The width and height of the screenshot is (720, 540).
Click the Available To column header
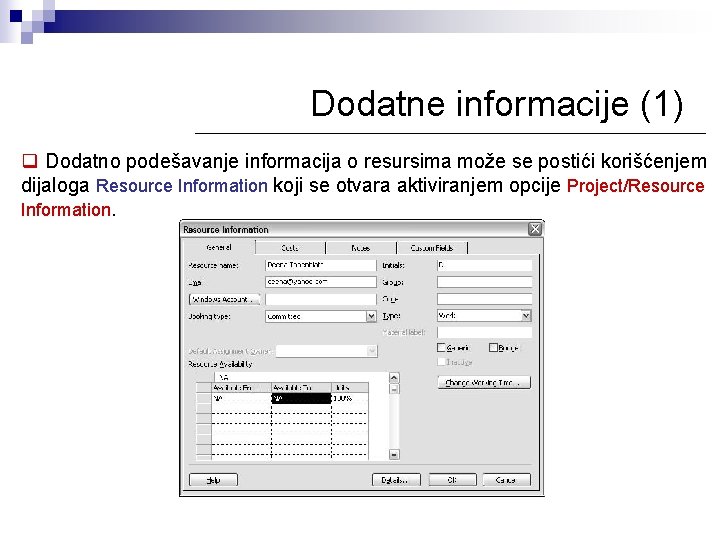point(302,388)
